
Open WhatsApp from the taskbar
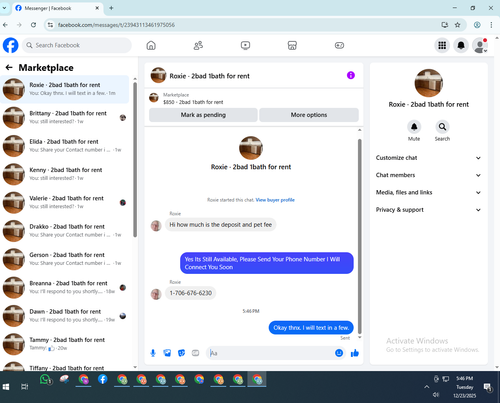tap(45, 380)
